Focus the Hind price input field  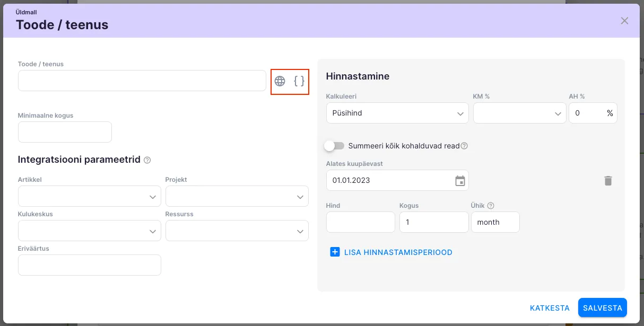click(x=360, y=223)
